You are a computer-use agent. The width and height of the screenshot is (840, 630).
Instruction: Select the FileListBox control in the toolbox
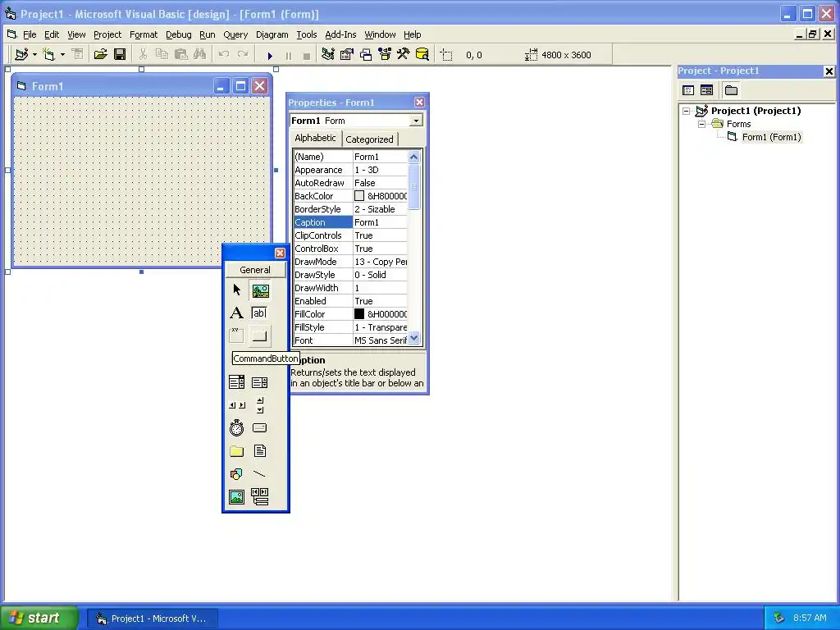259,451
